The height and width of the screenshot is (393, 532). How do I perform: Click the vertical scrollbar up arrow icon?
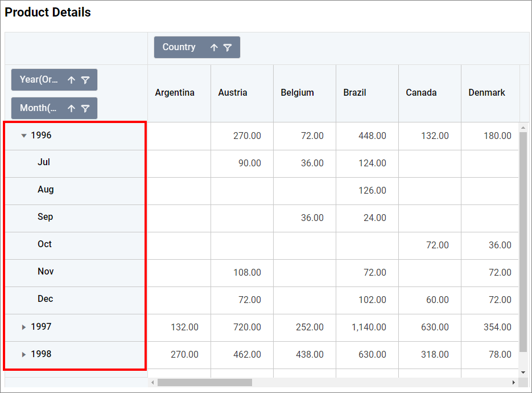(x=523, y=128)
